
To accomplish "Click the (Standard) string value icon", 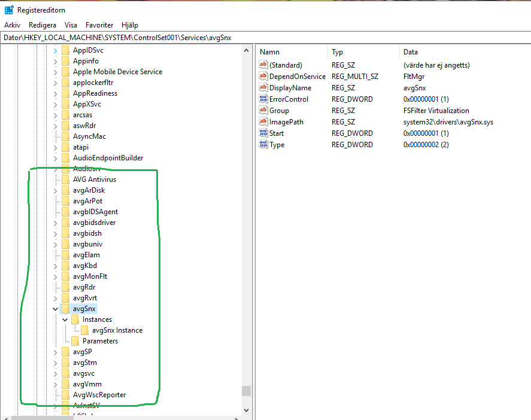I will pos(263,65).
